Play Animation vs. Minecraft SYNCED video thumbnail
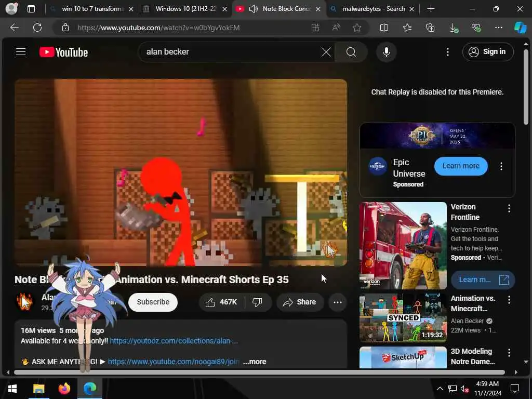Image resolution: width=532 pixels, height=399 pixels. (x=403, y=318)
